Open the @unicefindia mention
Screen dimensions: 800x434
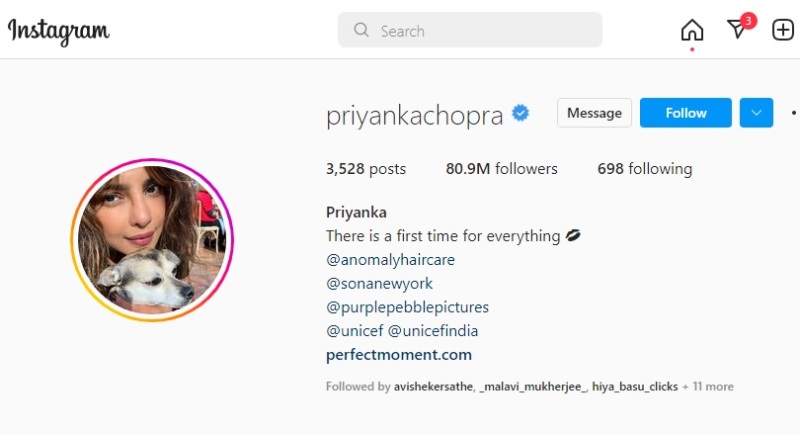[x=433, y=331]
